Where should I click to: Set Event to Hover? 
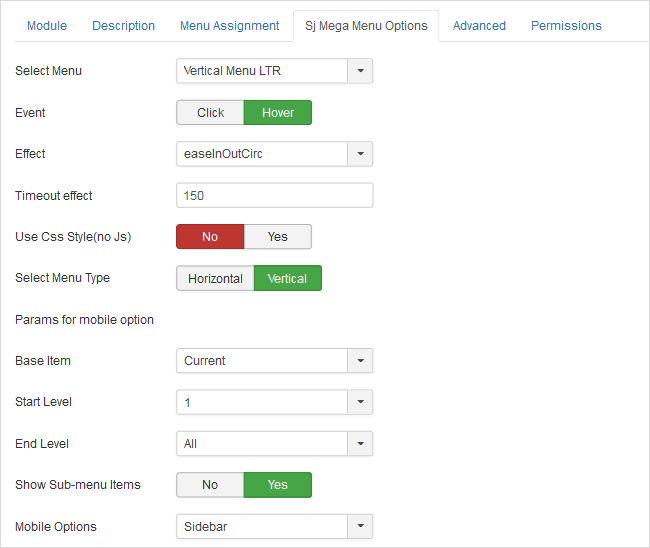278,112
